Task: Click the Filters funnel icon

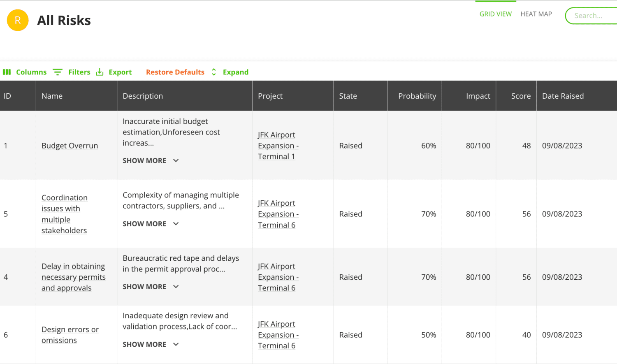Action: click(58, 72)
